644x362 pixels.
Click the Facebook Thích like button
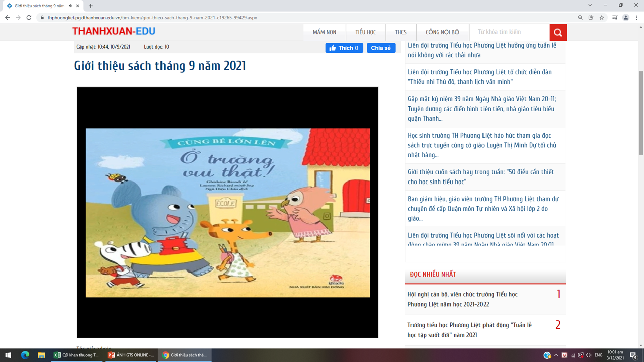pos(344,48)
